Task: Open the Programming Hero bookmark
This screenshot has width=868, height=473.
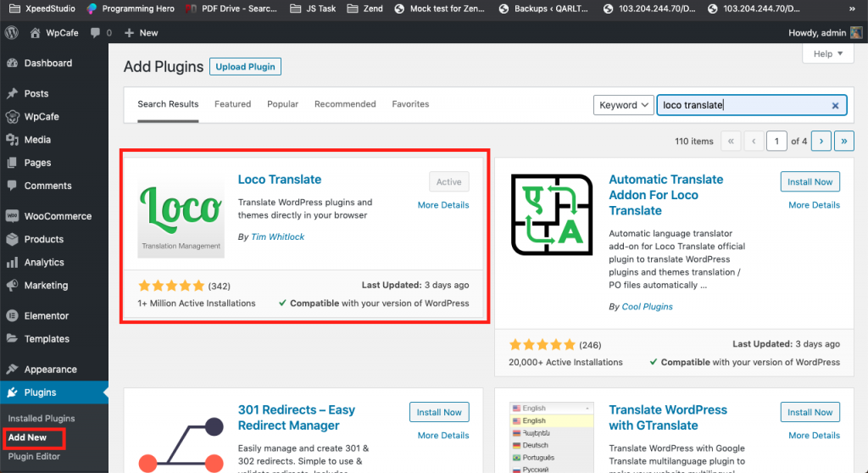Action: (131, 8)
